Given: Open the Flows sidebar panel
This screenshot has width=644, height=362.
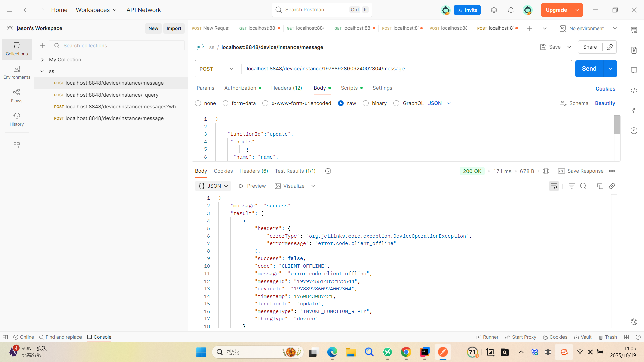Looking at the screenshot, I should [x=16, y=96].
